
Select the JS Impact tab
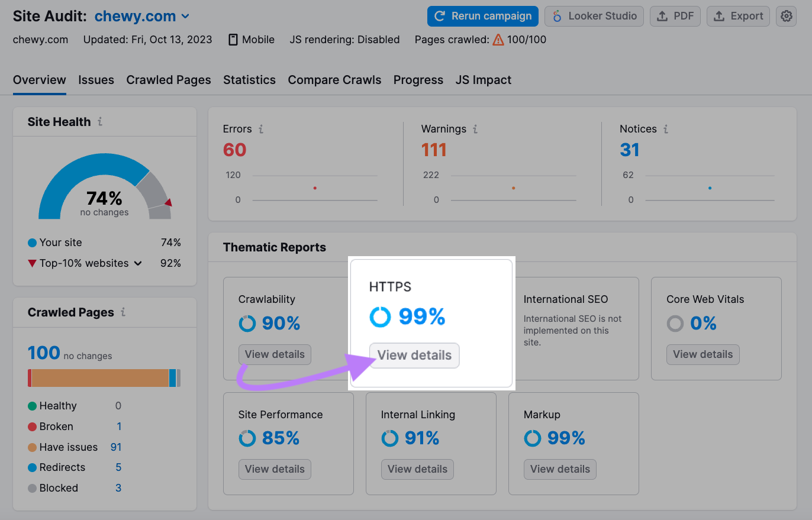(484, 80)
